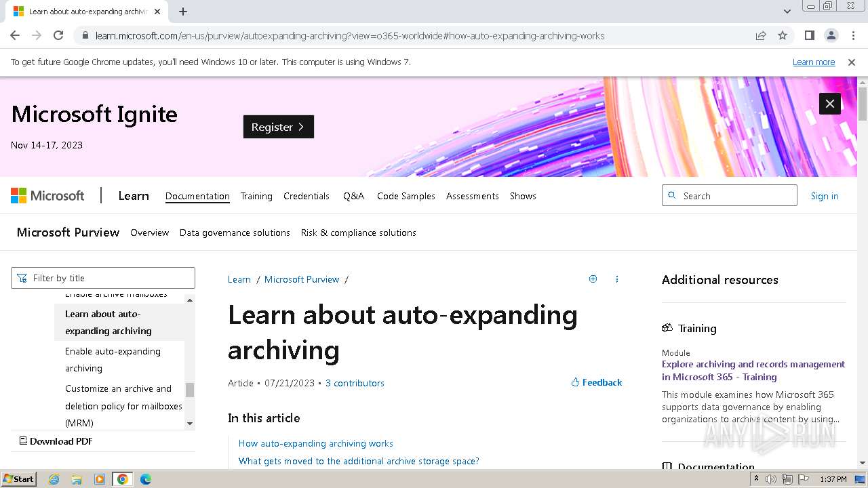868x488 pixels.
Task: Open the 3 contributors link
Action: (355, 383)
